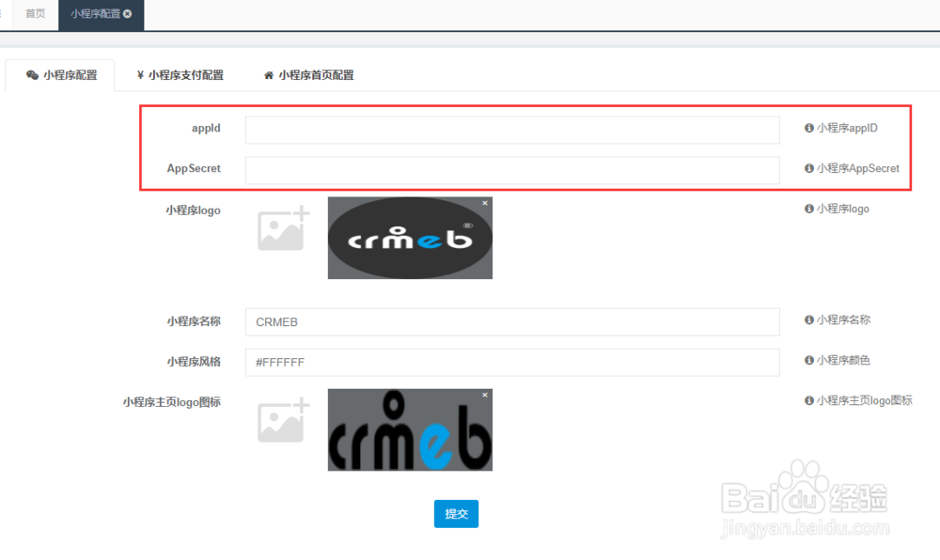Click info icon beside 小程序appID hint
Viewport: 940px width, 560px height.
coord(808,128)
